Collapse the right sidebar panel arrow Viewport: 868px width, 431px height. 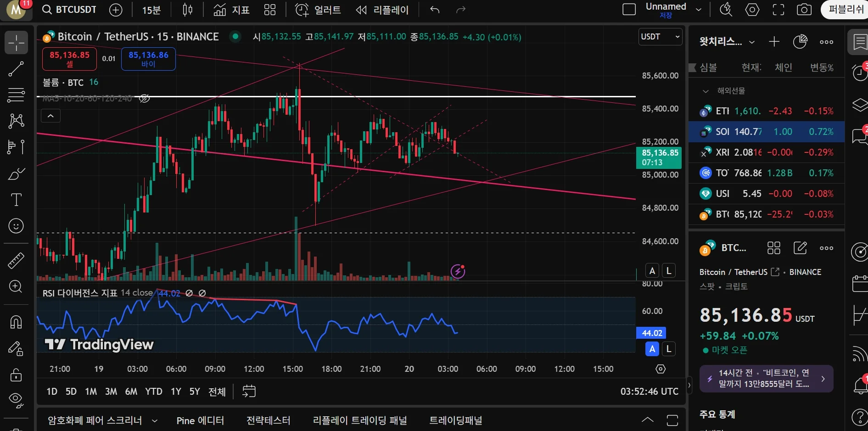click(x=689, y=385)
